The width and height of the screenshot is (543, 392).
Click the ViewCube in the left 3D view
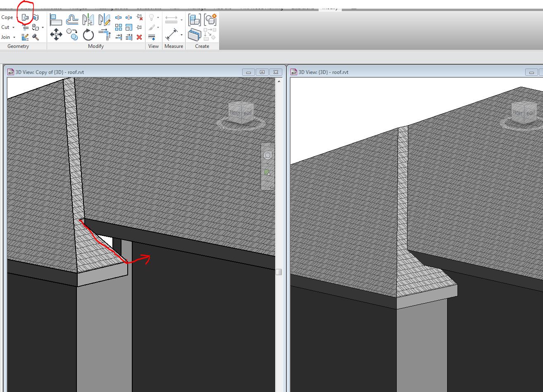coord(241,113)
